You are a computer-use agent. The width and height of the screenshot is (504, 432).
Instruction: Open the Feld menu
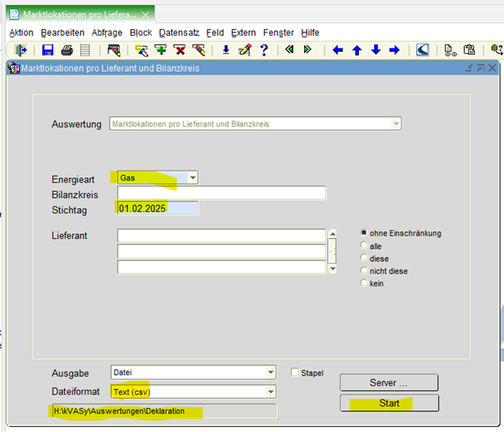tap(215, 32)
